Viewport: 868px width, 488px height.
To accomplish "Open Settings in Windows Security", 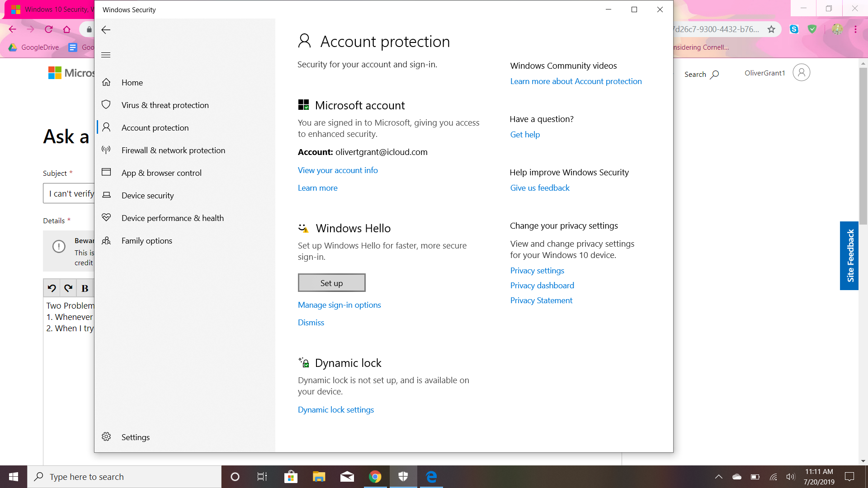I will 135,437.
